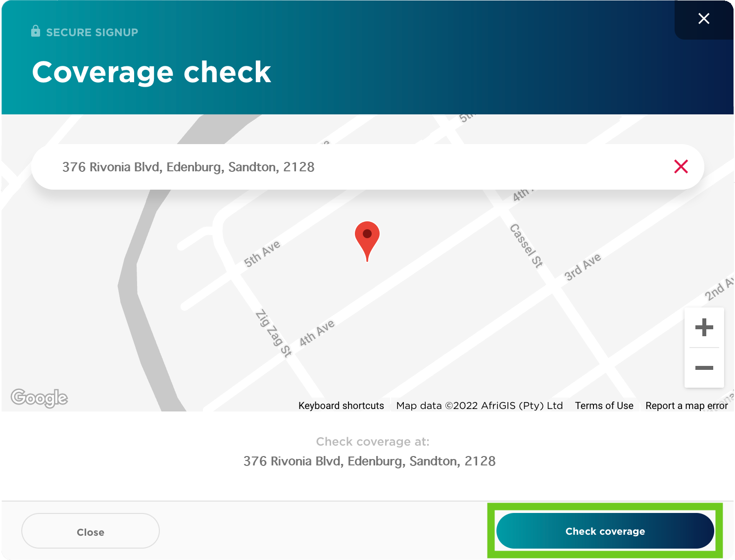735x560 pixels.
Task: Open Keyboard shortcuts for the map
Action: [341, 406]
